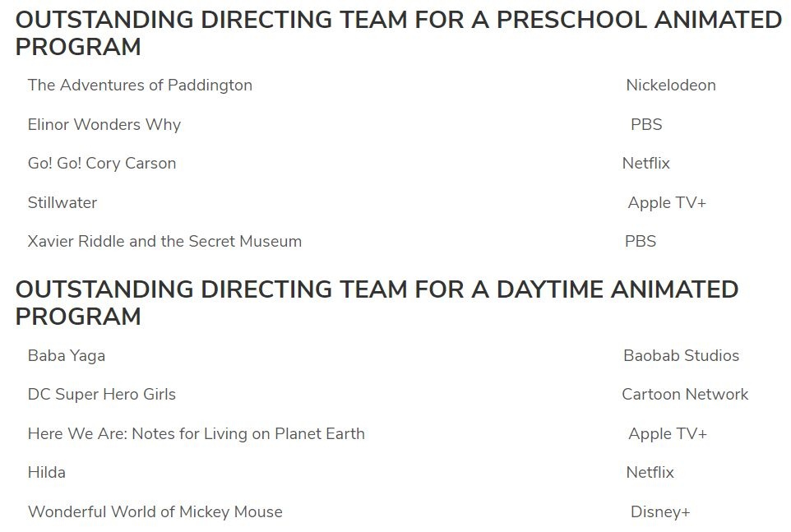
Task: Select the Cartoon Network label
Action: 685,395
